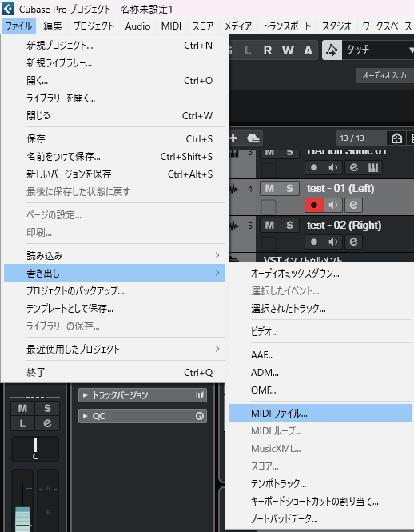Expand the 書き出し submenu
This screenshot has height=532, width=414.
114,273
